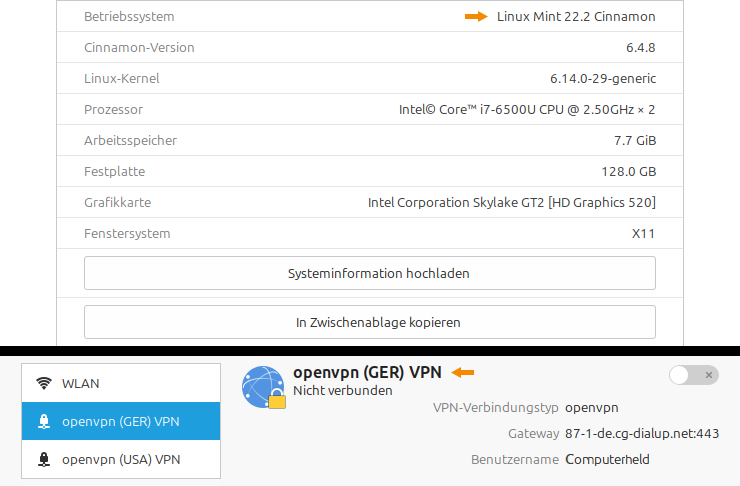Click the globe VPN icon with padlock
The image size is (740, 486).
pos(263,387)
